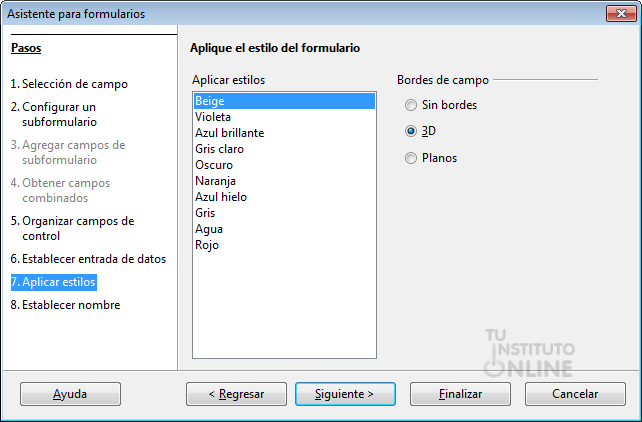Screen dimensions: 642x422
Task: Select step 7 Aplicar estilos
Action: pos(53,282)
